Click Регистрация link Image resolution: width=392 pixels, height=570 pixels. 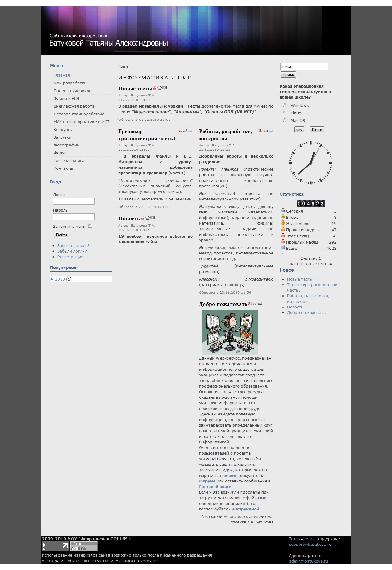70,257
